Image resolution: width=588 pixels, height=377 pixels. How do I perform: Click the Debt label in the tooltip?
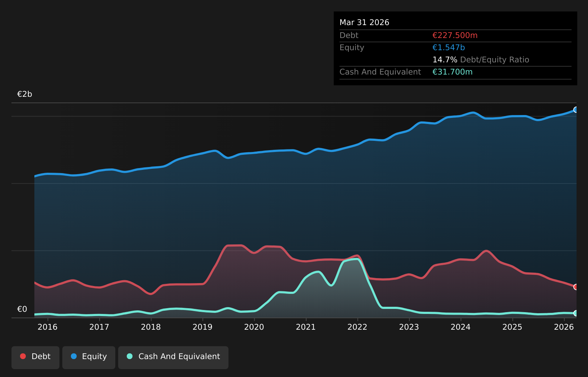(349, 35)
